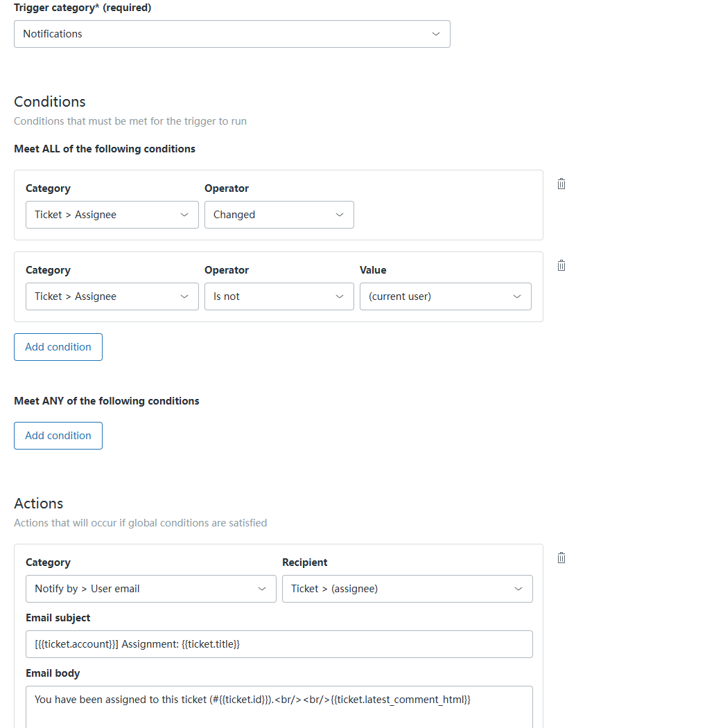Add condition under Meet ALL conditions
716x728 pixels.
[58, 347]
